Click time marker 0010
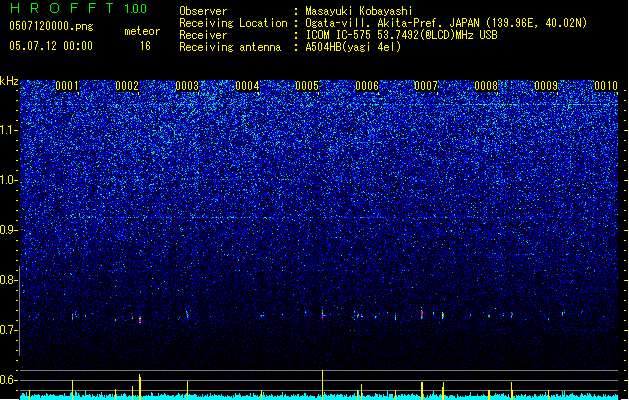 [606, 86]
